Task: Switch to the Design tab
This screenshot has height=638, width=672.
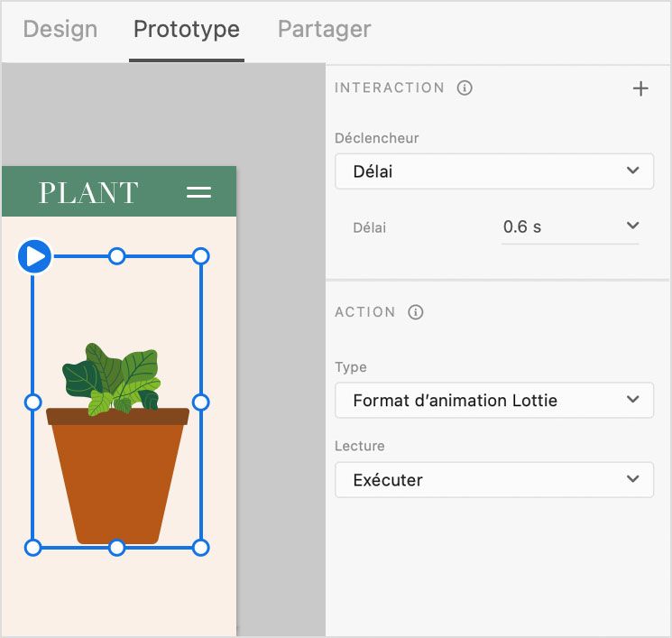Action: [x=60, y=29]
